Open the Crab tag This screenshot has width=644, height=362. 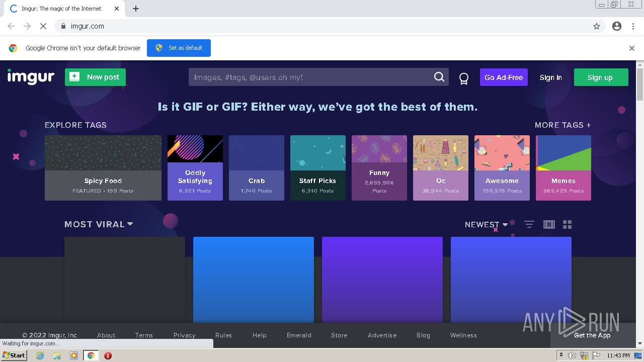coord(257,168)
